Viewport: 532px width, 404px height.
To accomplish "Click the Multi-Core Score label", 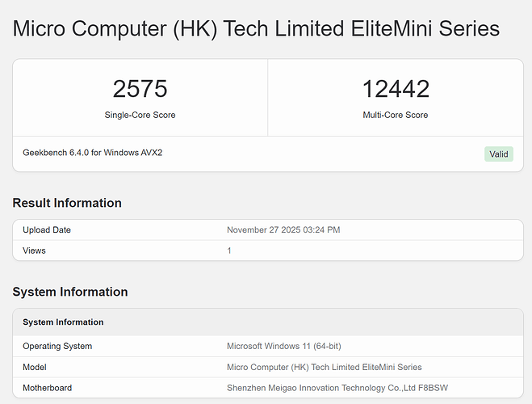I will (x=396, y=115).
